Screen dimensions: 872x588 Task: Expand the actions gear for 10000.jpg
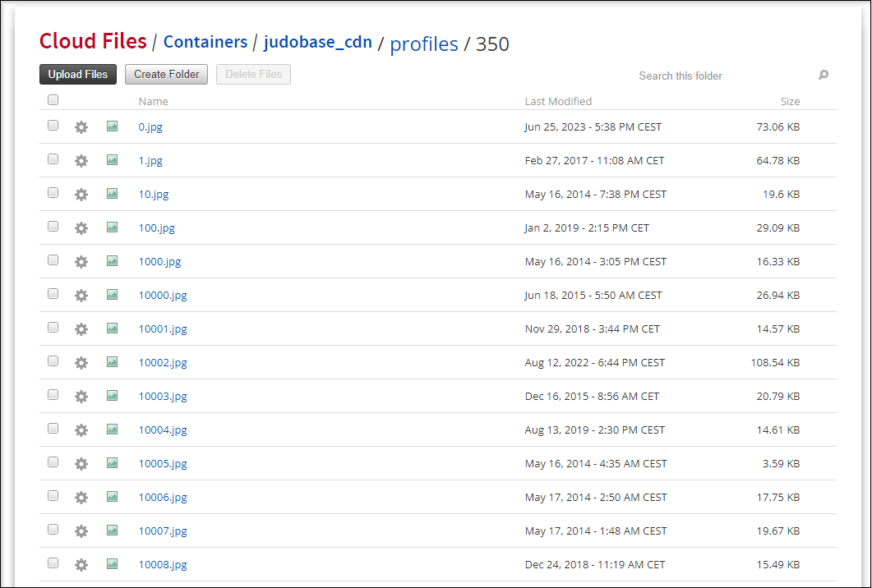[81, 296]
